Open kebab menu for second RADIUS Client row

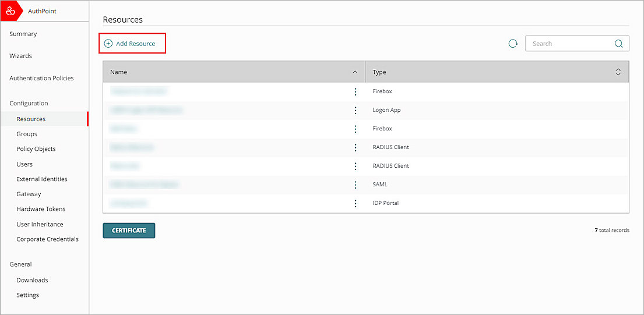[356, 166]
